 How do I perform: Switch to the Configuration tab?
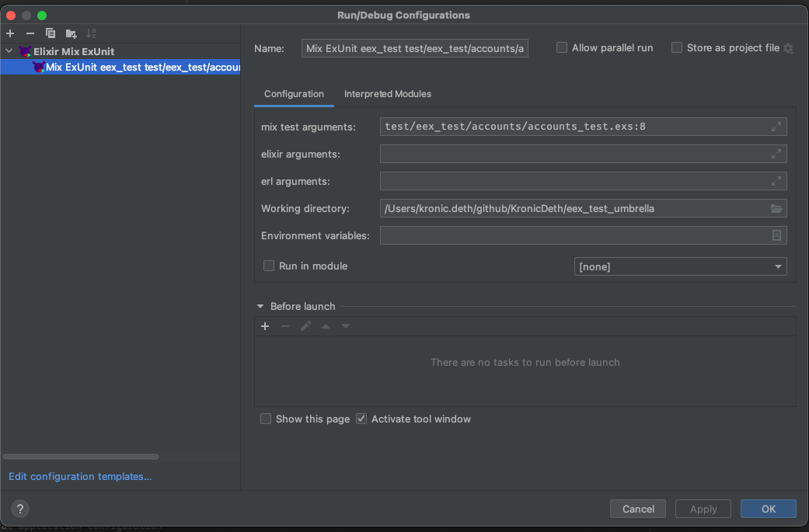294,94
